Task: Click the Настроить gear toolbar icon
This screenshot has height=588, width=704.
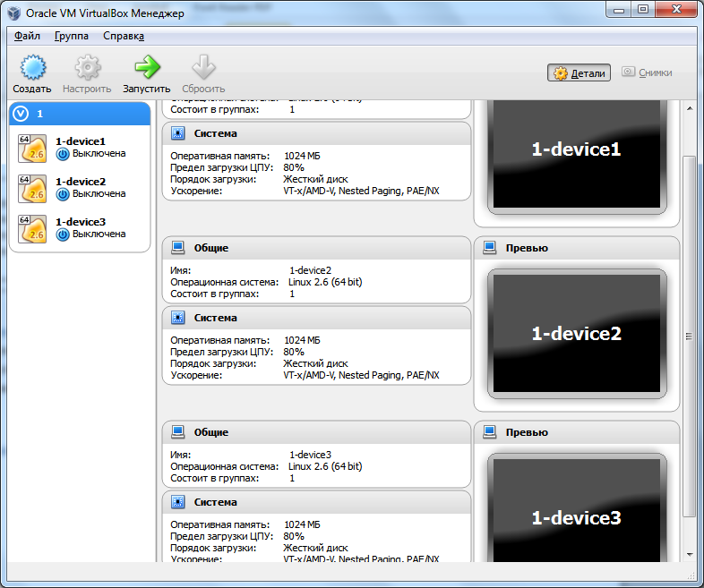Action: click(x=87, y=68)
